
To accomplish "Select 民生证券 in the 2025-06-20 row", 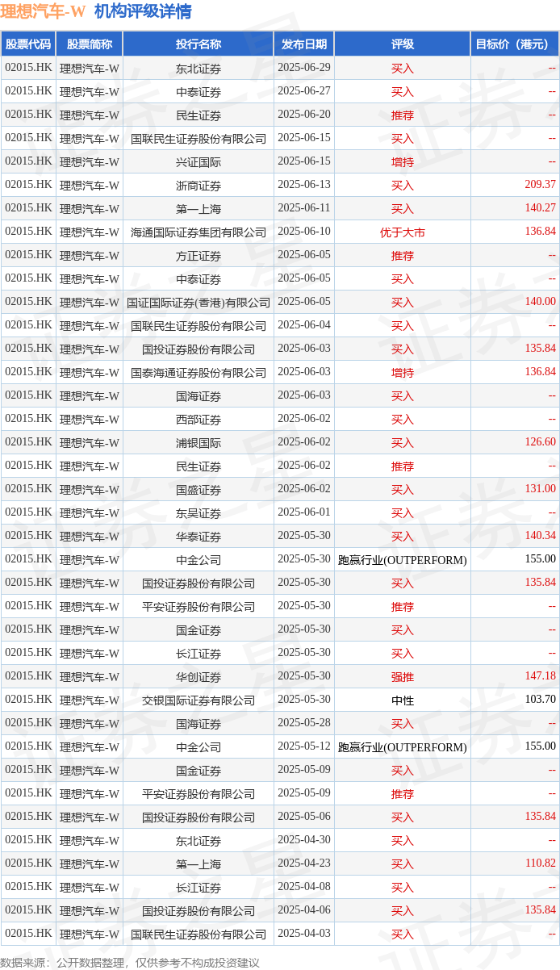I will pyautogui.click(x=199, y=115).
